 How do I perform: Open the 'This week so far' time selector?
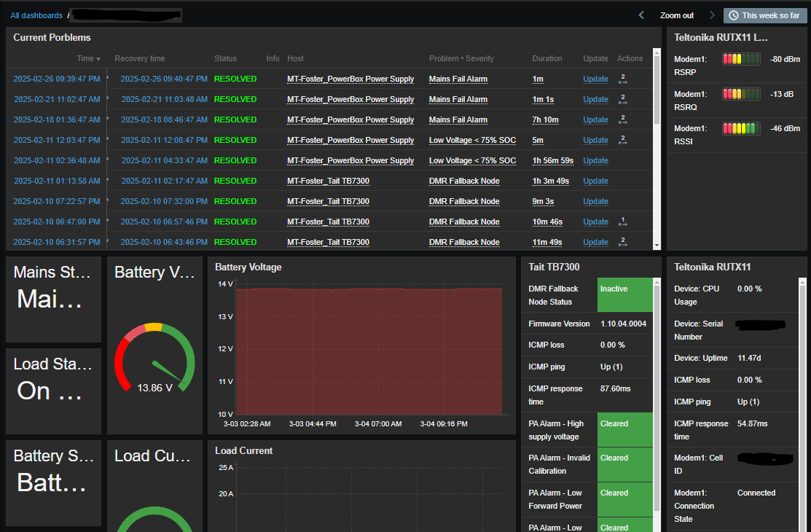pyautogui.click(x=764, y=15)
